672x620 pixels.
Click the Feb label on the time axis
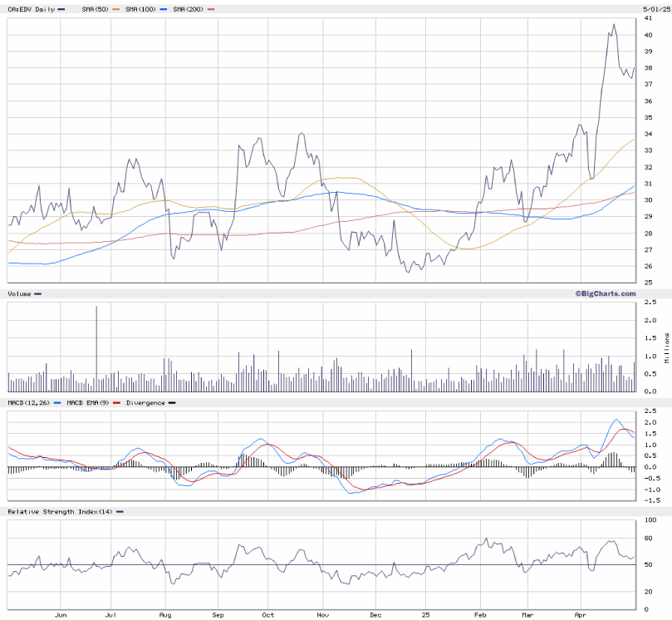click(x=480, y=614)
